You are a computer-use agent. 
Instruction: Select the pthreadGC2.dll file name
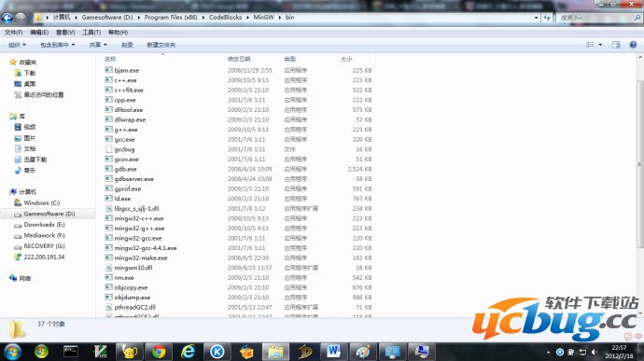(x=135, y=307)
